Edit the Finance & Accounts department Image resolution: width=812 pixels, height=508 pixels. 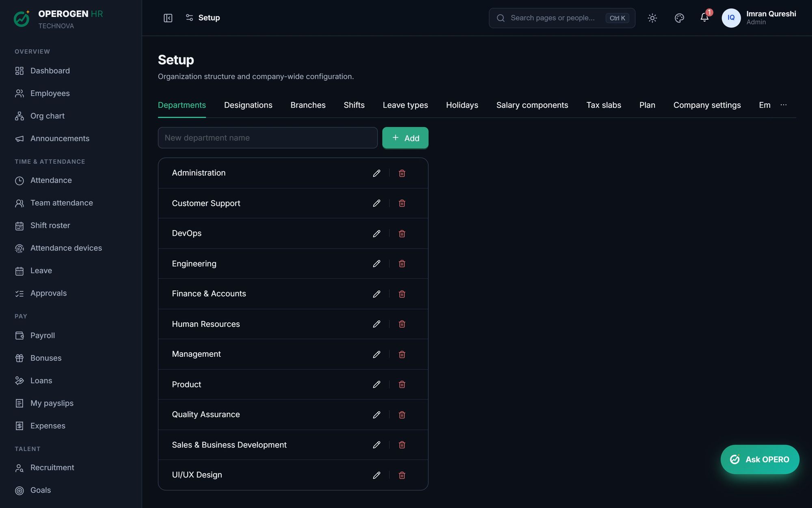[x=376, y=294]
